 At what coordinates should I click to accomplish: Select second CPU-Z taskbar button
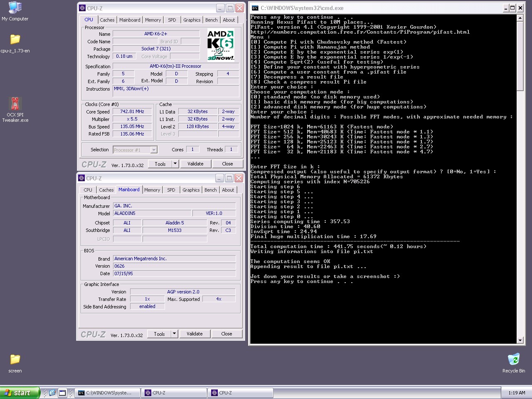click(x=240, y=393)
